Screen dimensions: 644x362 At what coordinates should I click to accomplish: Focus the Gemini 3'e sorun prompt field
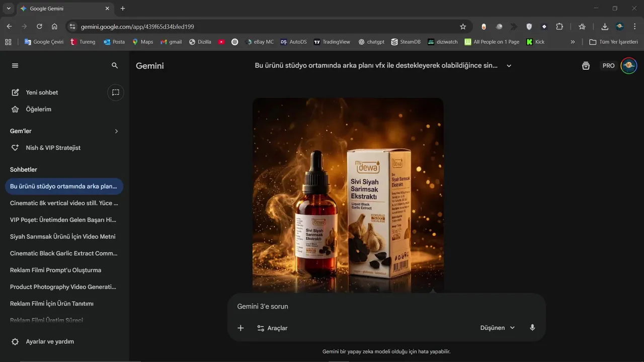click(x=386, y=306)
